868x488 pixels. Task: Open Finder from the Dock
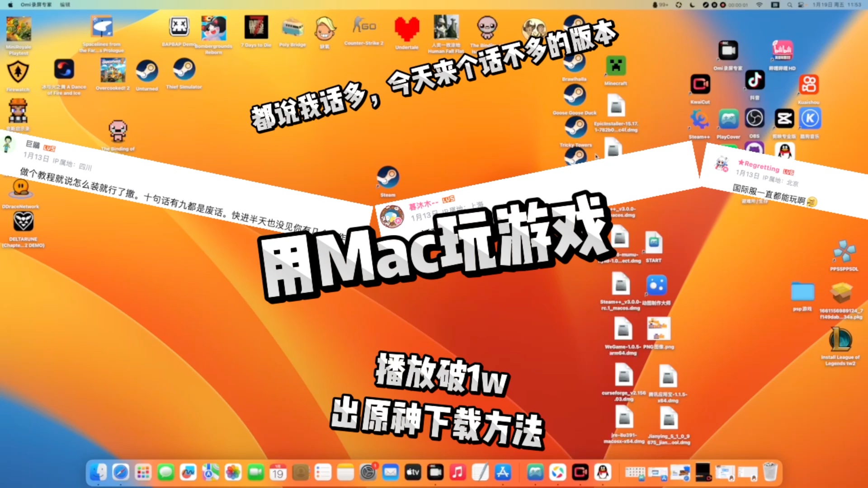(98, 473)
